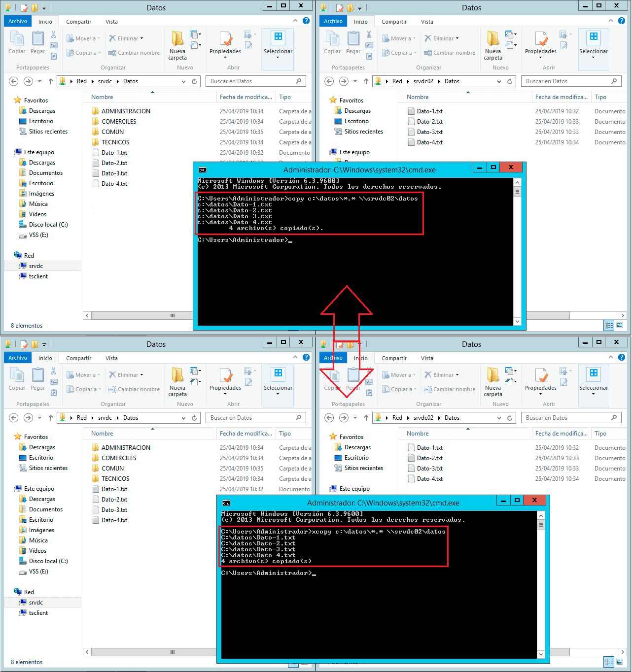Viewport: 632px width, 672px height.
Task: Collapse the ribbon with the chevron
Action: click(x=296, y=21)
